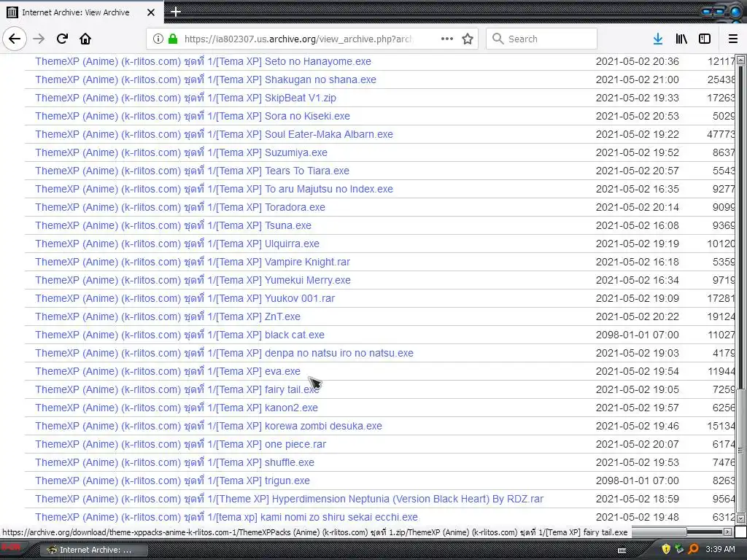Viewport: 747px width, 560px height.
Task: Open Toradora.exe file link
Action: 180,207
